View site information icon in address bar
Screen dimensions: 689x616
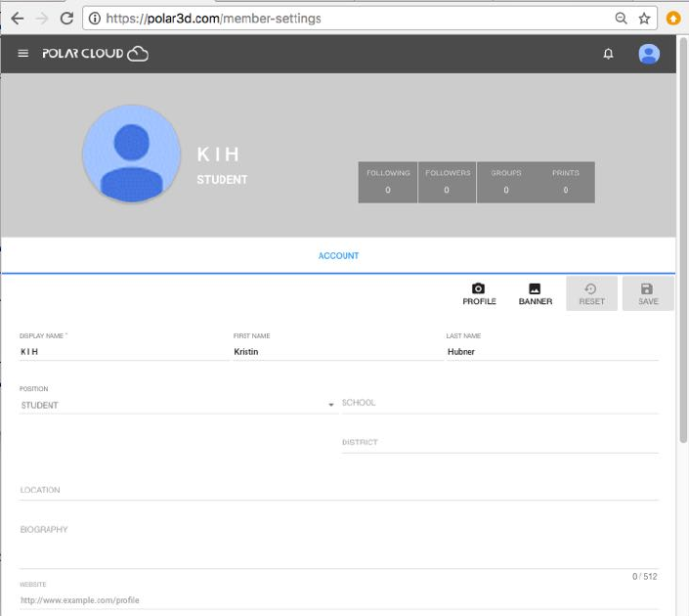pos(95,19)
